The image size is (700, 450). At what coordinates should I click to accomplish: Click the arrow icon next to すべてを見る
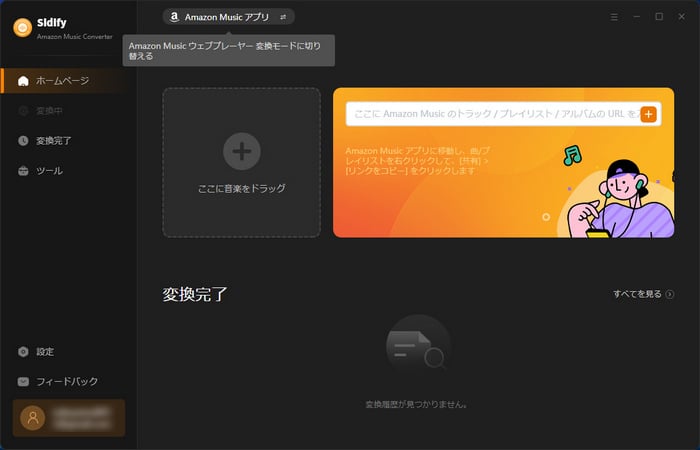point(670,294)
